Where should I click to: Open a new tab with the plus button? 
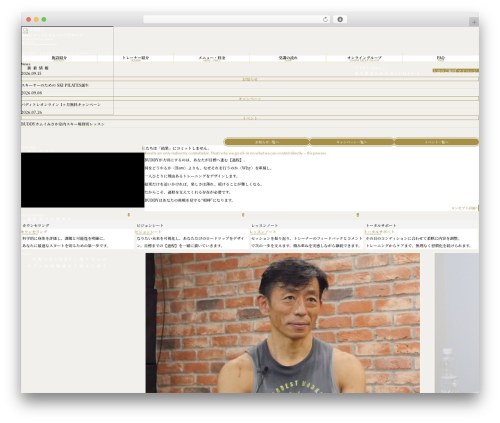474,22
